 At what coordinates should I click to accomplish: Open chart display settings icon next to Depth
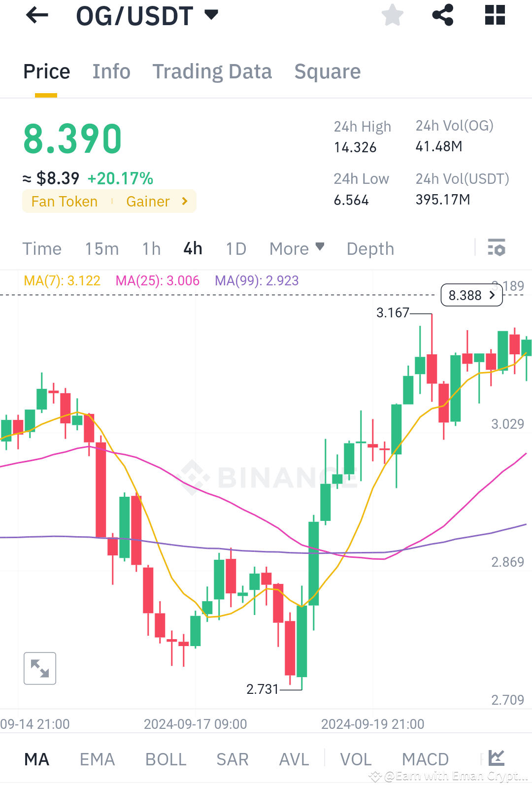[x=497, y=248]
